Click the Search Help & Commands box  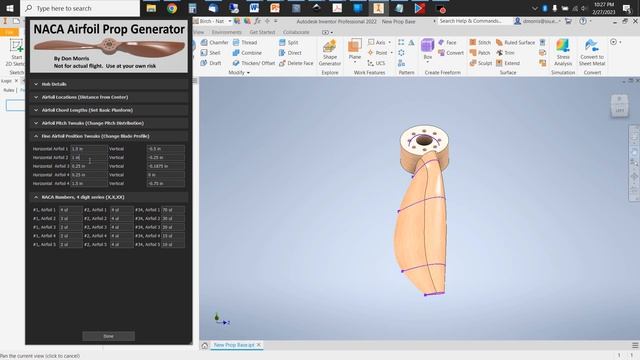[x=474, y=21]
